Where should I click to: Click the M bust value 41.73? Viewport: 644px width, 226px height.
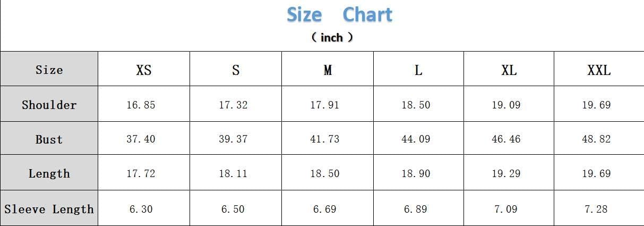pyautogui.click(x=325, y=139)
